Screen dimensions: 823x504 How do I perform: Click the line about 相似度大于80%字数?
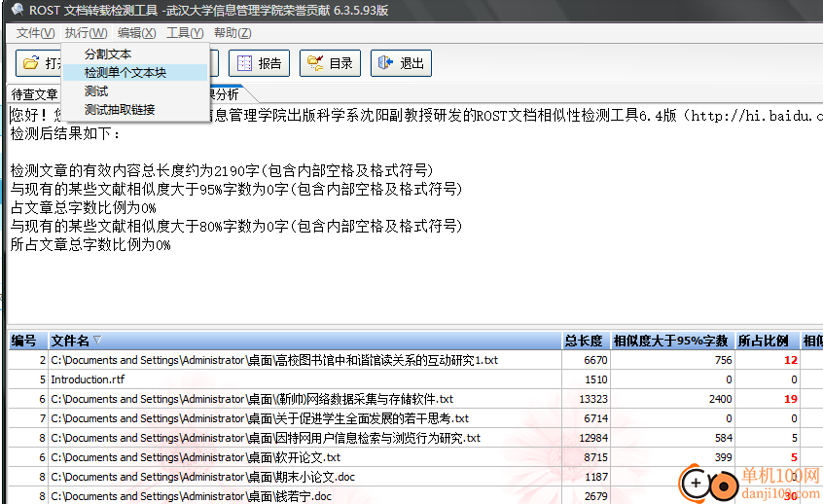point(236,227)
